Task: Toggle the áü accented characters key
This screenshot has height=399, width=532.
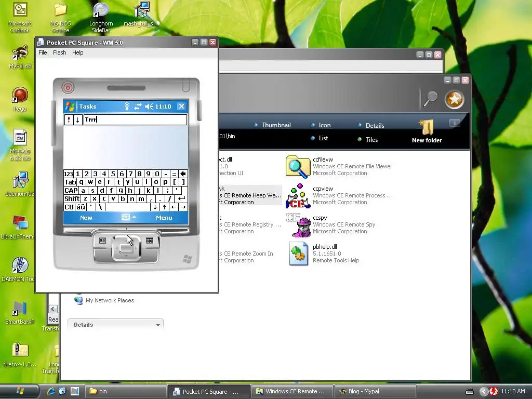Action: point(81,207)
